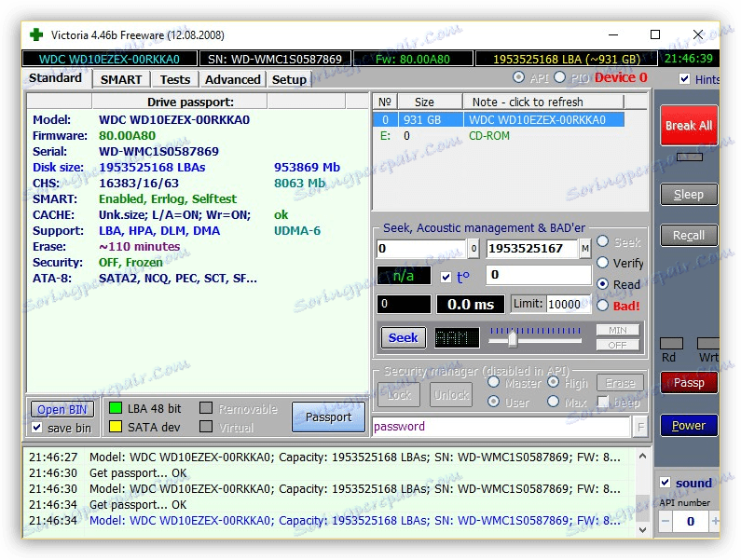Disable the temperature t° checkbox
Image resolution: width=741 pixels, height=560 pixels.
pos(445,277)
